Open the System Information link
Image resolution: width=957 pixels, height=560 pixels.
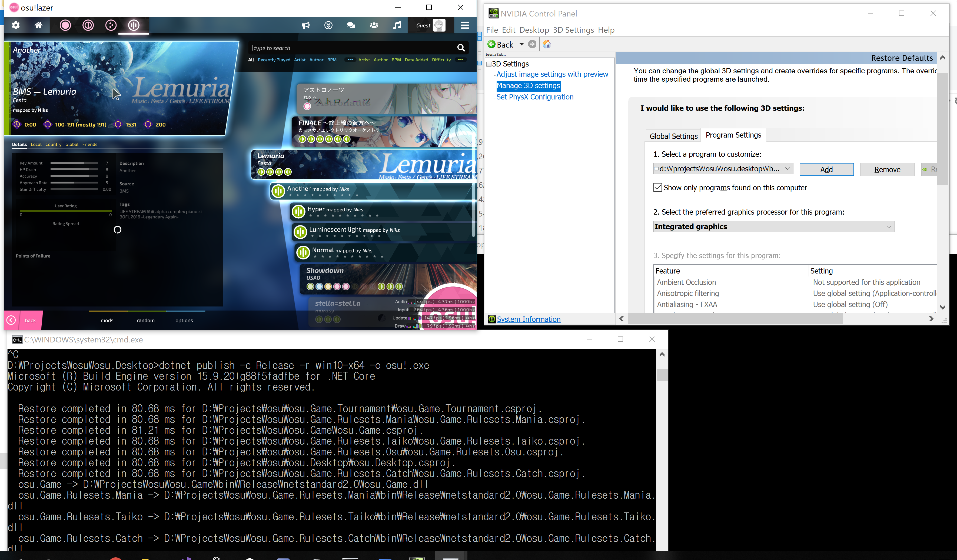pyautogui.click(x=529, y=319)
